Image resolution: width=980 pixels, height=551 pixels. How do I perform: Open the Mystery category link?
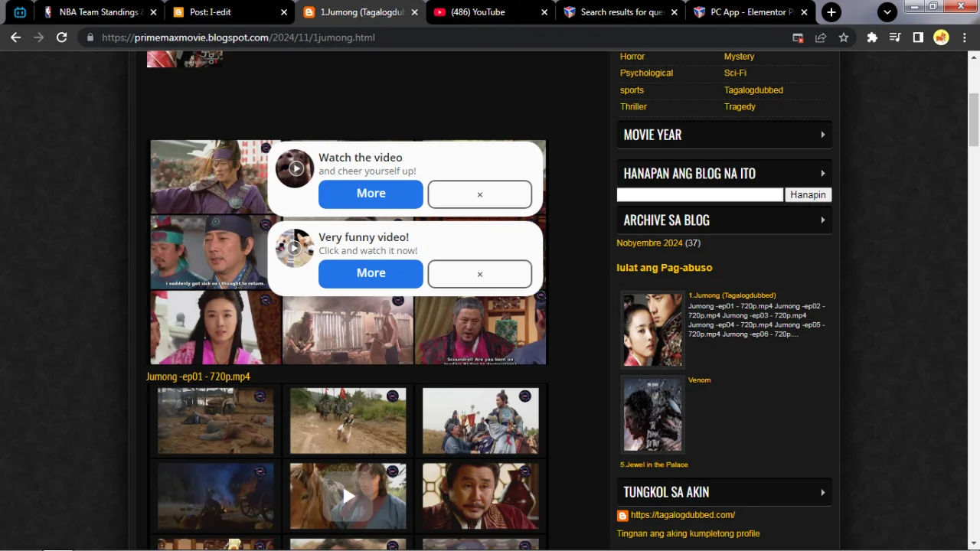coord(739,57)
